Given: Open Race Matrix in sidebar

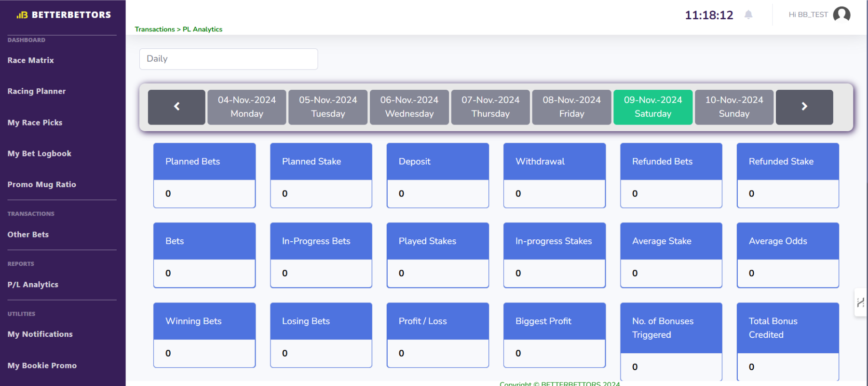Looking at the screenshot, I should [x=31, y=60].
